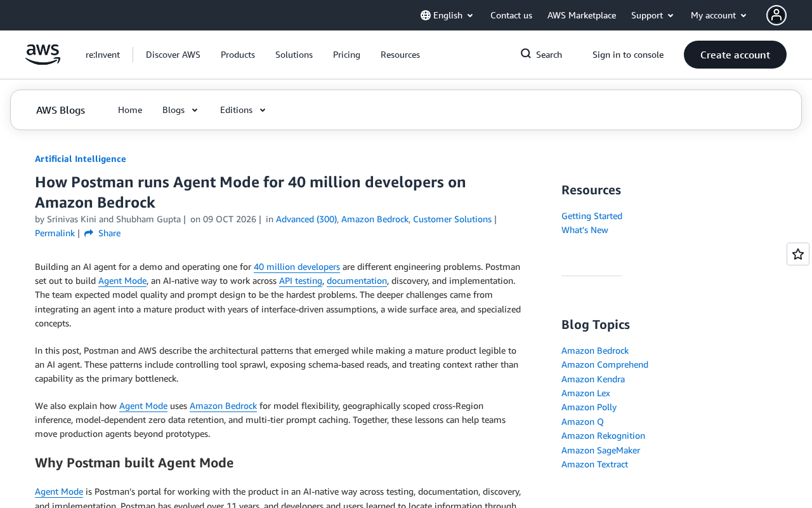
Task: Open the Advanced (300) category link
Action: pos(306,219)
